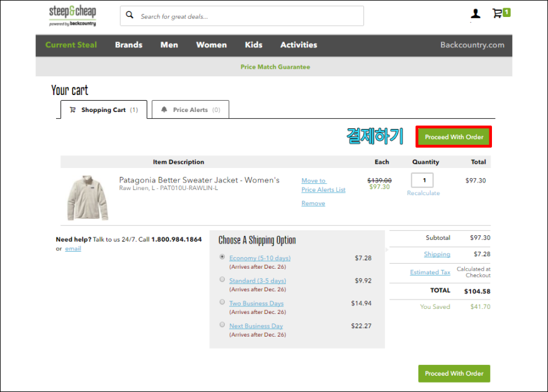
Task: Open the email help link
Action: point(73,249)
